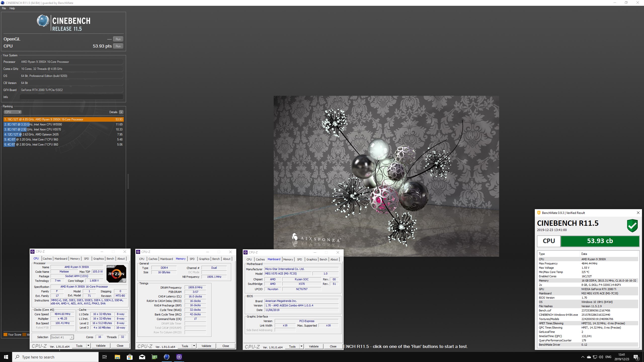
Task: Click the CPU-Z CPU window title icon
Action: tap(32, 252)
